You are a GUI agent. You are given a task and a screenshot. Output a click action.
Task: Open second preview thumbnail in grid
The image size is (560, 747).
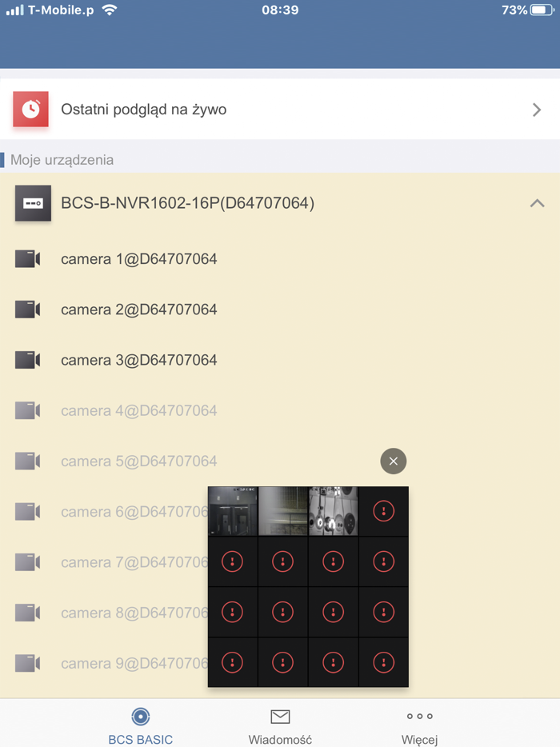pyautogui.click(x=283, y=511)
